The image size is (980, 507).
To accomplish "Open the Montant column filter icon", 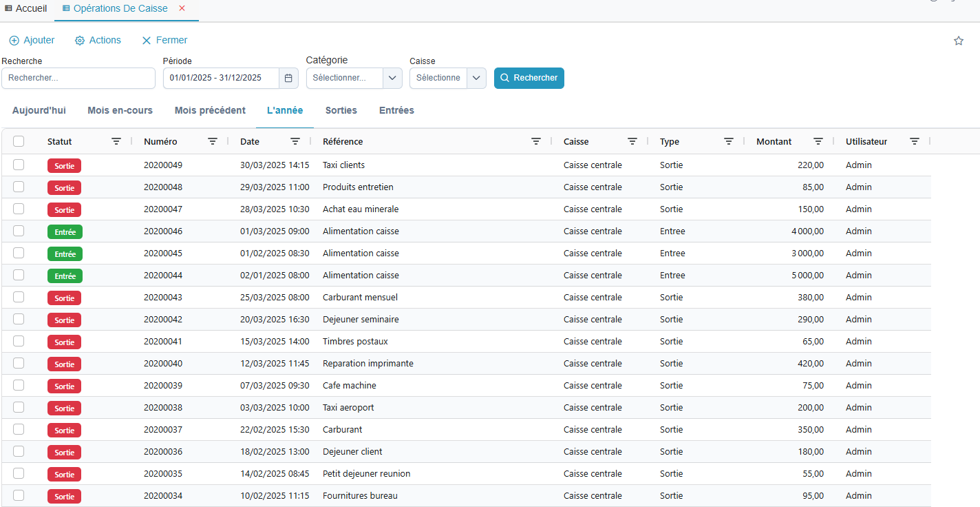I will pyautogui.click(x=818, y=141).
